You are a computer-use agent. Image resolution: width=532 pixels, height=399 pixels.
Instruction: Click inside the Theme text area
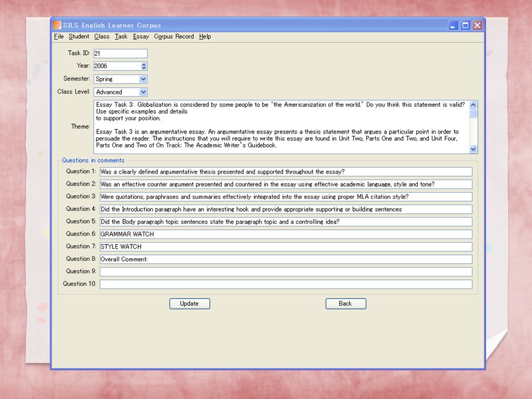pyautogui.click(x=281, y=126)
